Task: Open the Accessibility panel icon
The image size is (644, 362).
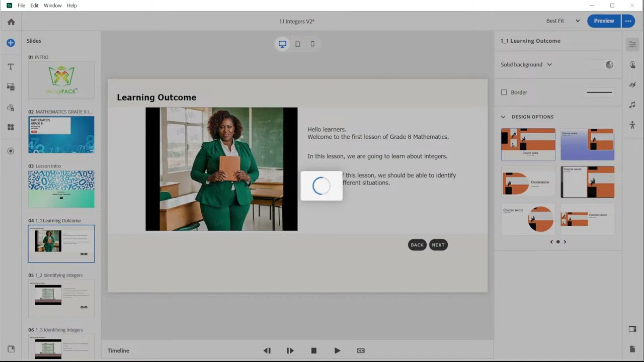Action: (632, 125)
